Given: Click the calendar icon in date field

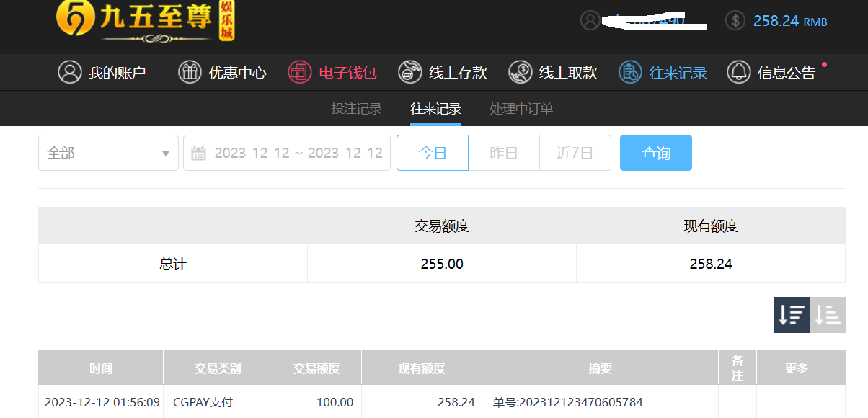Looking at the screenshot, I should 198,153.
